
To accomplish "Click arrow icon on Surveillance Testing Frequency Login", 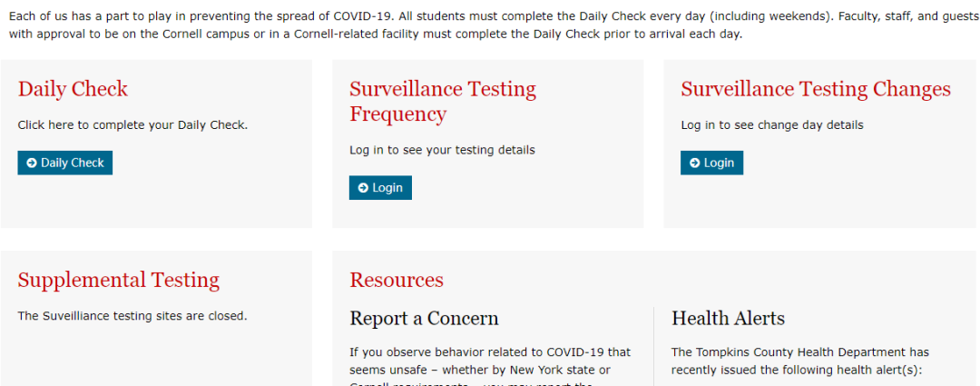I will click(364, 188).
